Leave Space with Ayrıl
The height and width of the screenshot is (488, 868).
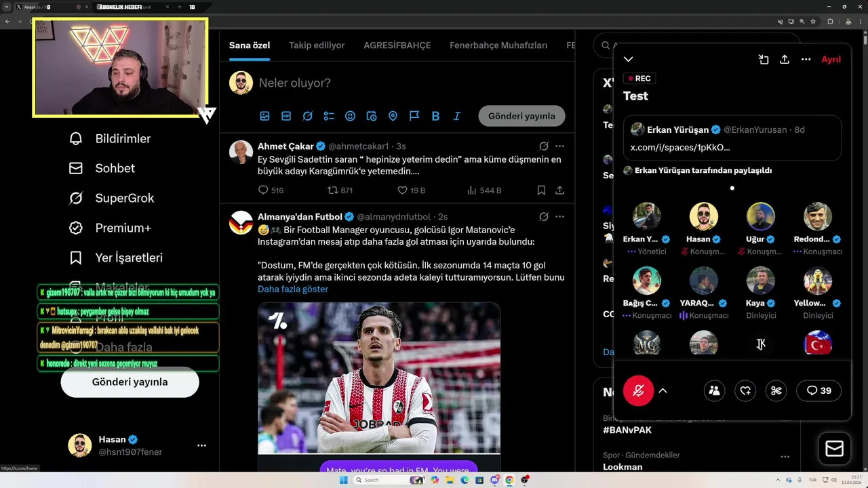coord(831,60)
